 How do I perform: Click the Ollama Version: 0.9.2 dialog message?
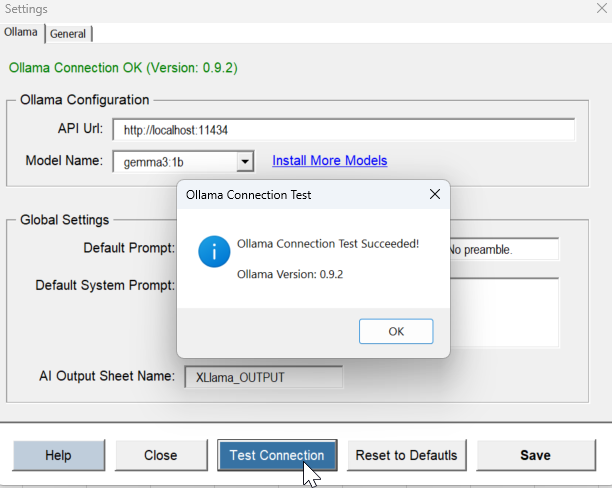[x=290, y=274]
